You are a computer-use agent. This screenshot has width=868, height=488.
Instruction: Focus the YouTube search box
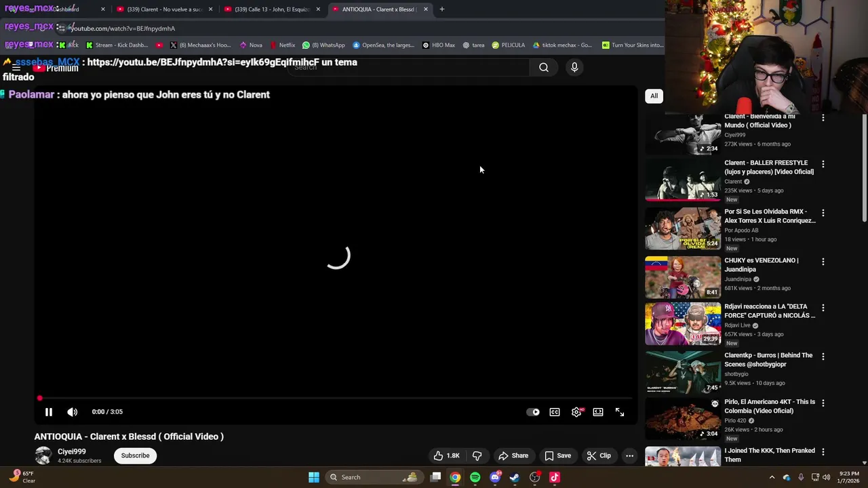[409, 67]
